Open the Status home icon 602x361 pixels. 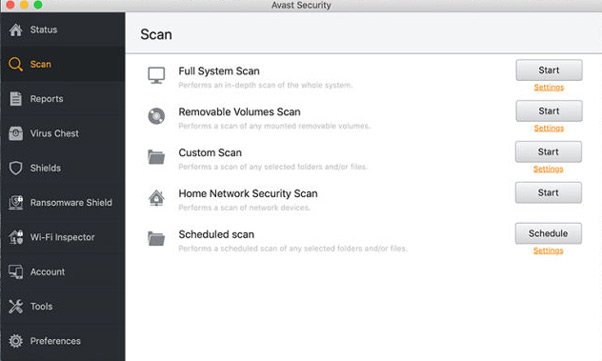(16, 30)
